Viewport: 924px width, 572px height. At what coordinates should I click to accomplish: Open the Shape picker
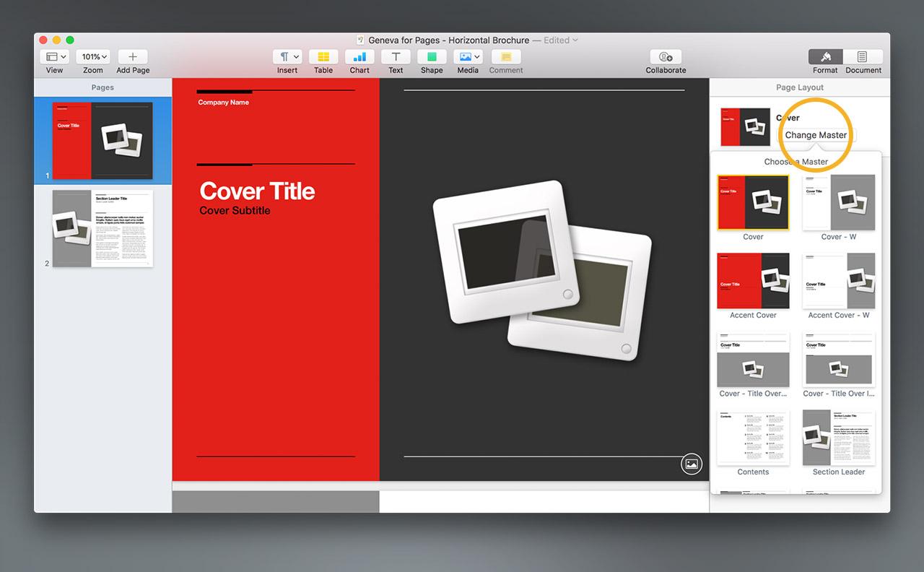click(432, 57)
